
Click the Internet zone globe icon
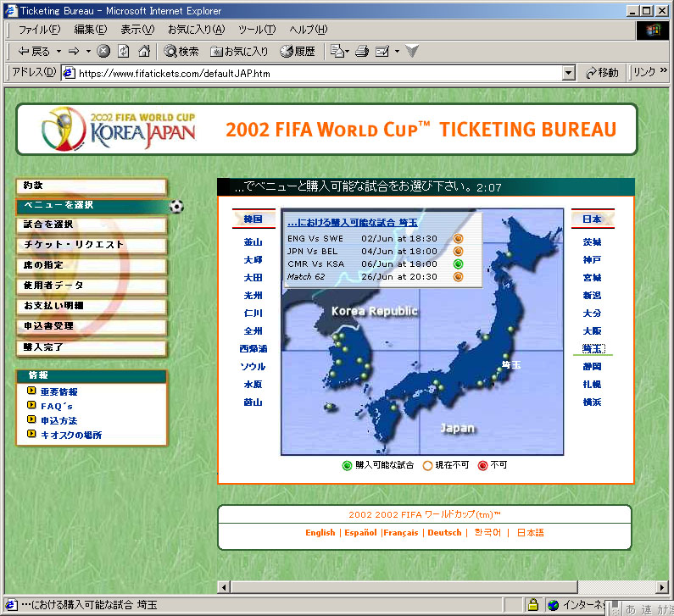(554, 605)
